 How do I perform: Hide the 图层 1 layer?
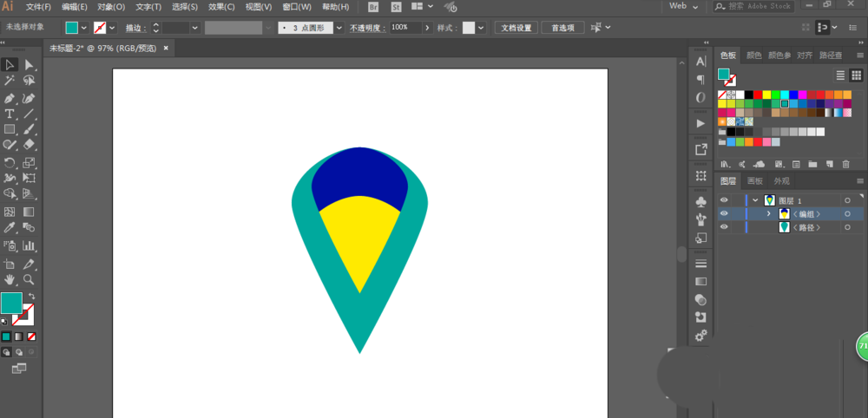point(725,199)
